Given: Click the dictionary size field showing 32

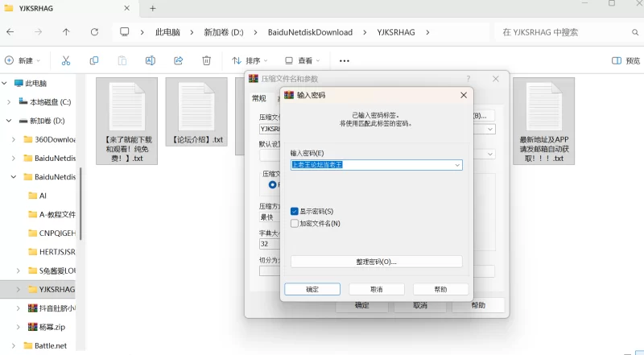Looking at the screenshot, I should 270,244.
